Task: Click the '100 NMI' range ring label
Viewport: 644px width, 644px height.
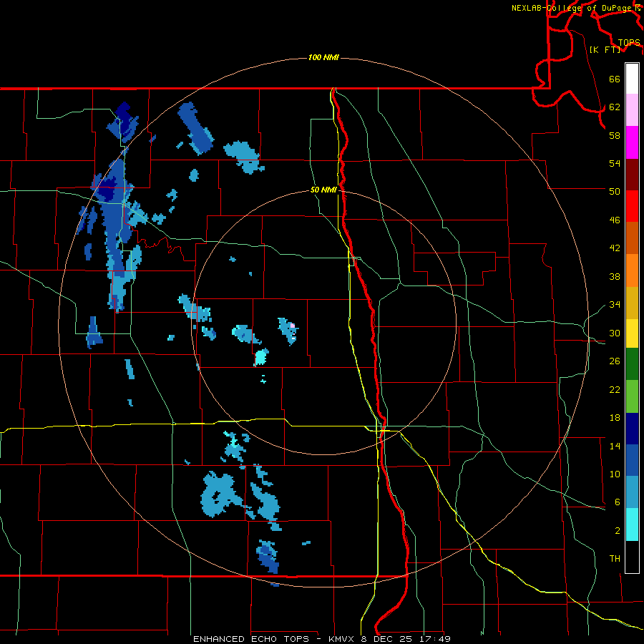Action: (x=323, y=57)
